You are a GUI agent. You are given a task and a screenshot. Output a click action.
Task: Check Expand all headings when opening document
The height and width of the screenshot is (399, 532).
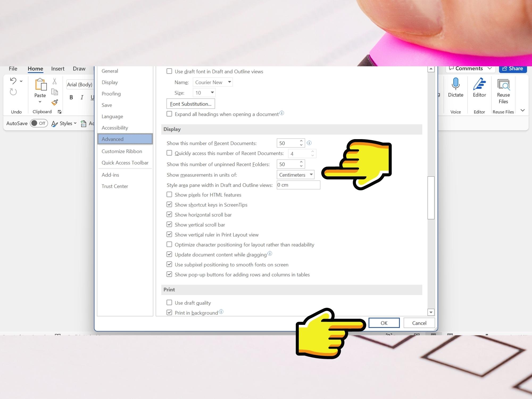point(169,114)
